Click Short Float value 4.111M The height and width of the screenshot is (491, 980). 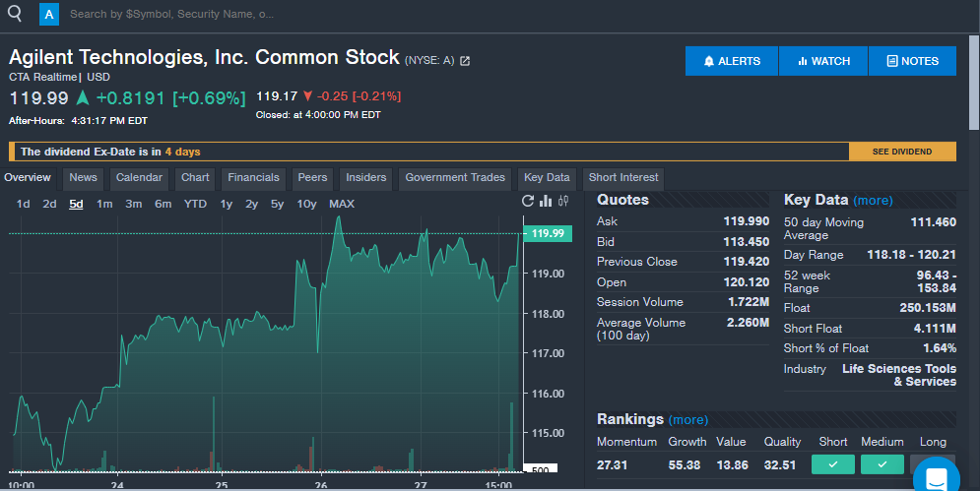[935, 329]
